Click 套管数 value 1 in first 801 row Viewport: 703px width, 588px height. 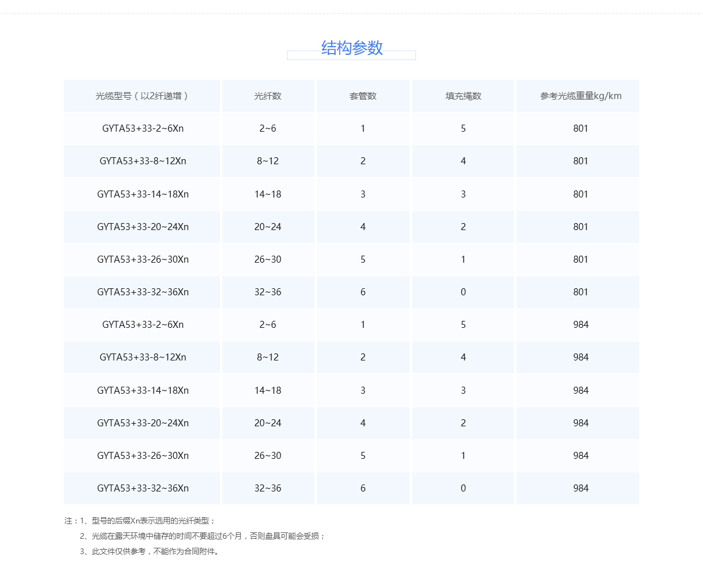pos(363,128)
